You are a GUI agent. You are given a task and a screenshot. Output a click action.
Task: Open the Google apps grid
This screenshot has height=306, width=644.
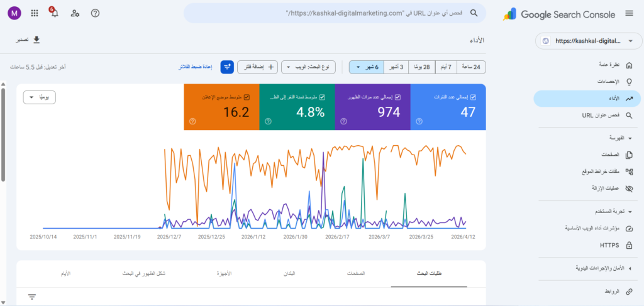(x=34, y=13)
